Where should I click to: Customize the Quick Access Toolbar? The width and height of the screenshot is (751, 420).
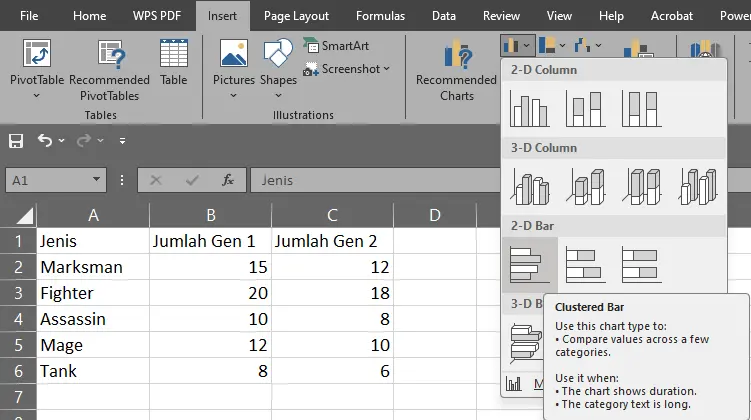point(122,141)
